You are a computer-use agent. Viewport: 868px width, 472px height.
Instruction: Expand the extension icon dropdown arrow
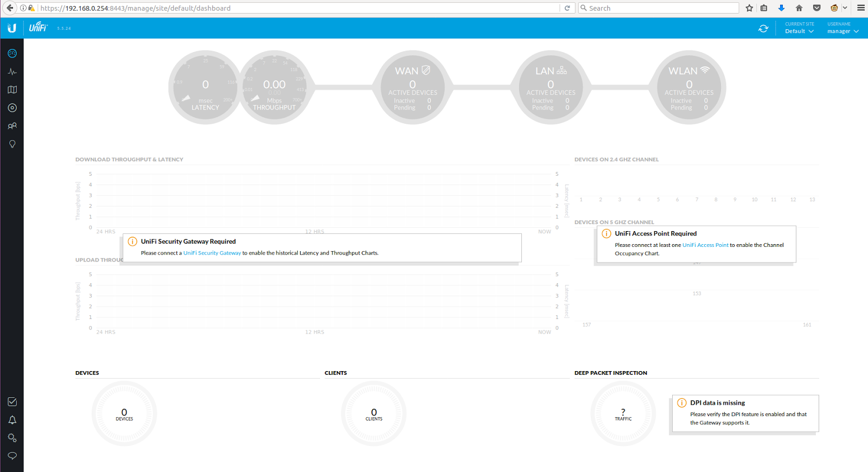pos(845,8)
